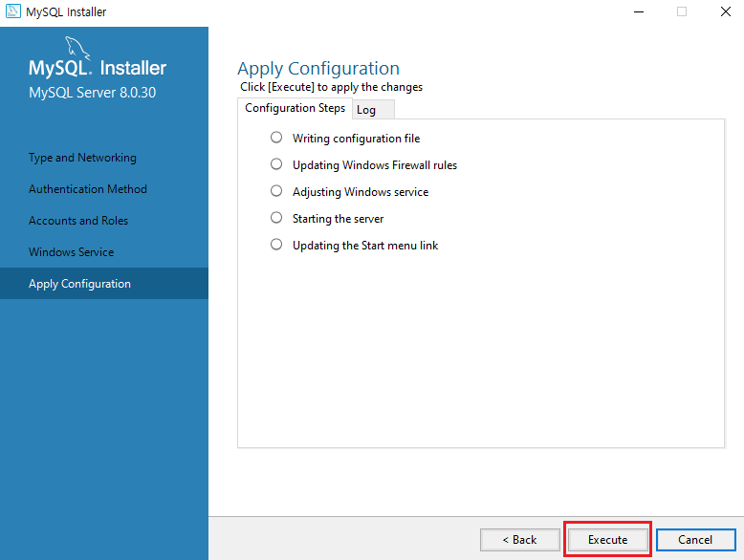
Task: Open the Type and Networking step
Action: [82, 158]
